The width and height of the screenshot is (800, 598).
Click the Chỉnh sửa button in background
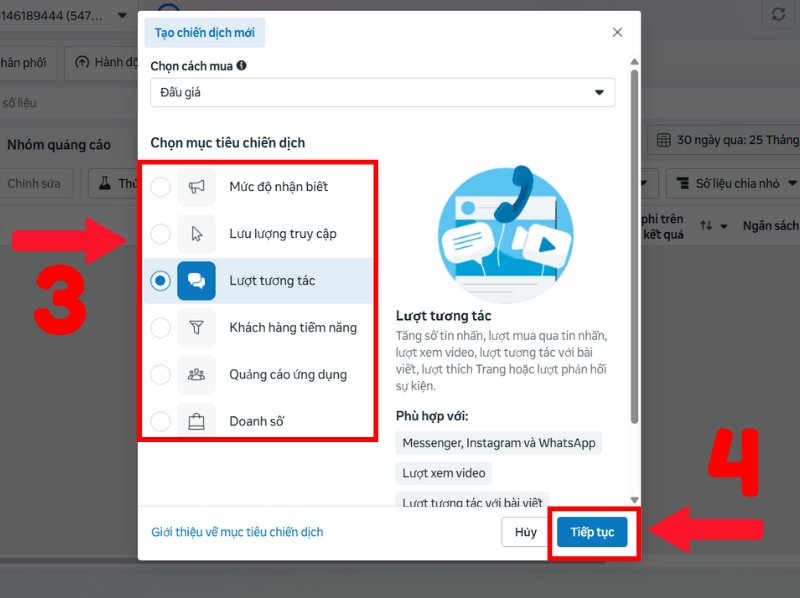34,183
